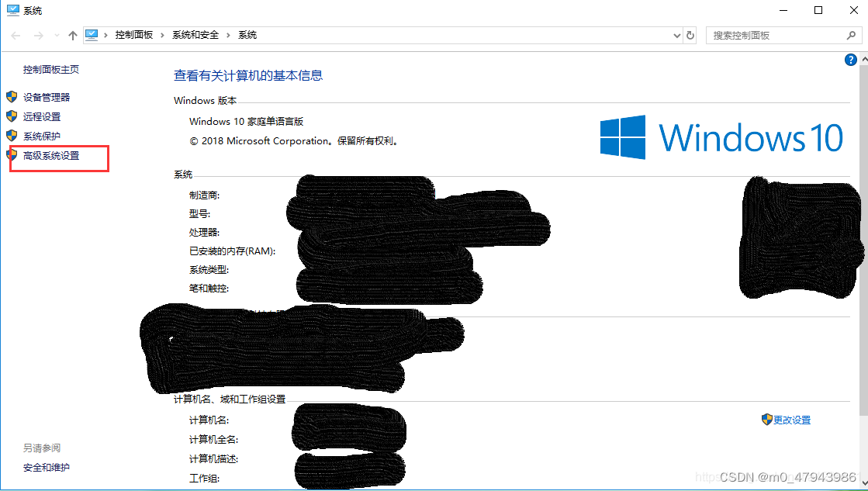Click 系统 in the breadcrumb path

point(247,35)
